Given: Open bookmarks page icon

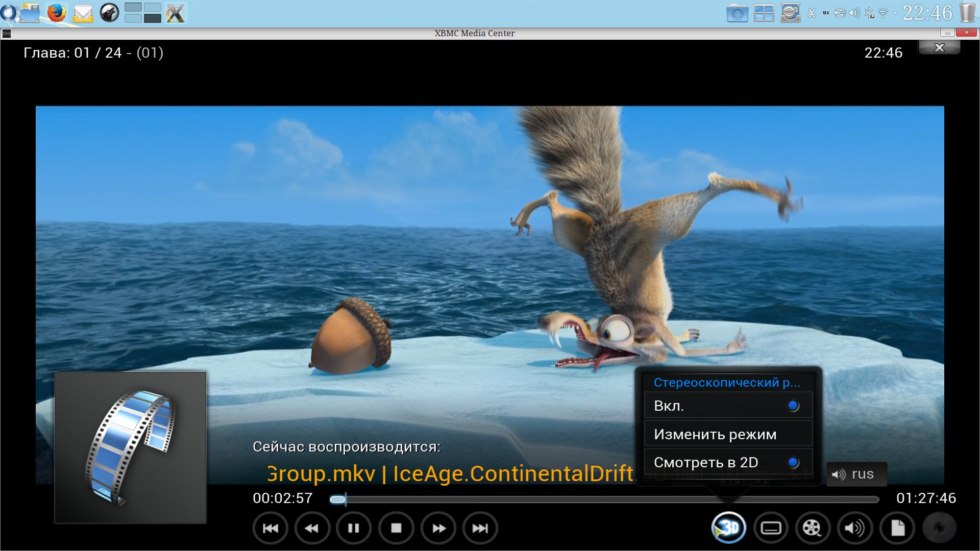Looking at the screenshot, I should click(897, 528).
